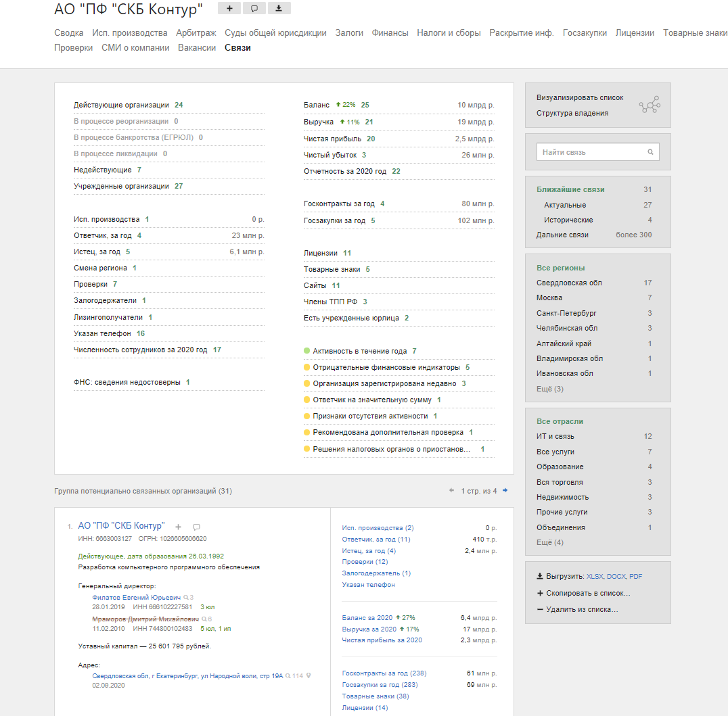This screenshot has height=716, width=728.
Task: Filter by the ИТ и связь industry
Action: click(555, 436)
